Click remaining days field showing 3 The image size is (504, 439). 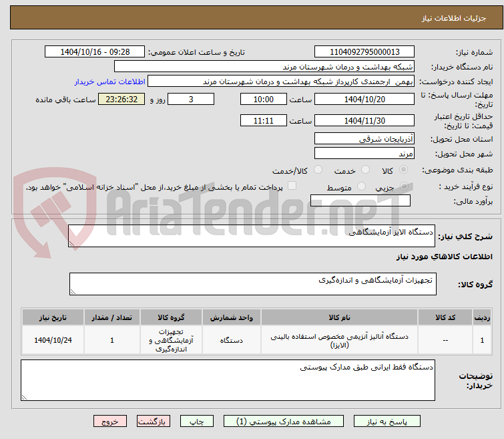(x=191, y=99)
